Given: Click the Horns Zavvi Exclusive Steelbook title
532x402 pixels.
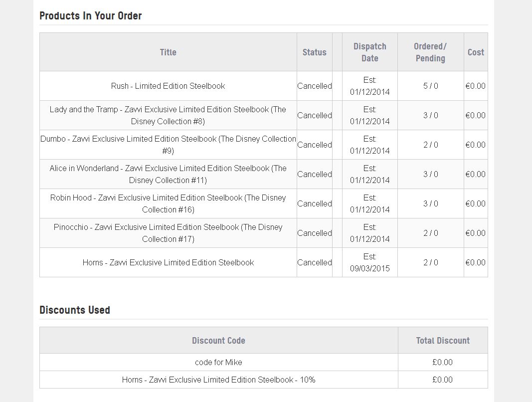Looking at the screenshot, I should coord(168,262).
